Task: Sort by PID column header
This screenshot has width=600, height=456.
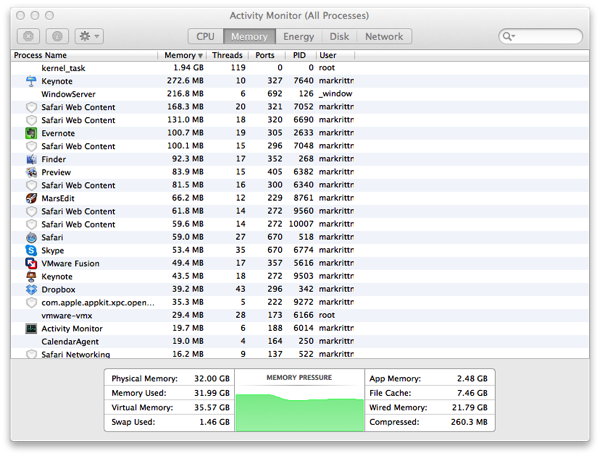Action: (300, 55)
